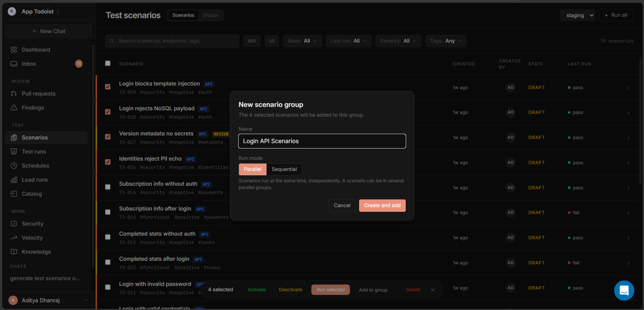The height and width of the screenshot is (310, 644).
Task: Open the generate test scenarios chat
Action: point(45,278)
